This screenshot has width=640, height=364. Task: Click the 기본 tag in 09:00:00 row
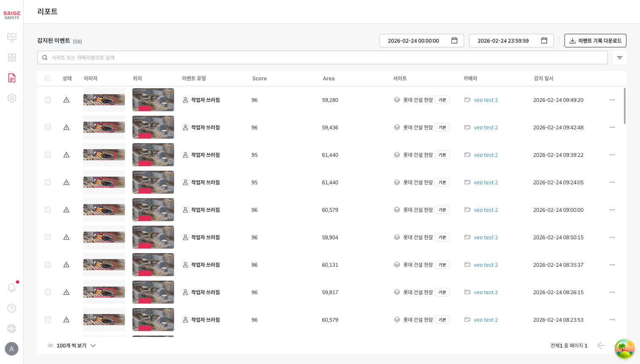[x=442, y=210]
